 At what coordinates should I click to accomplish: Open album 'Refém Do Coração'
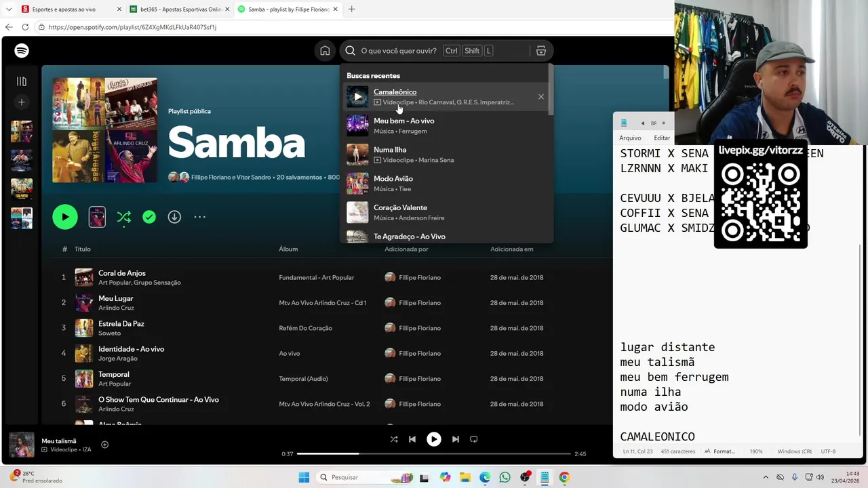click(305, 328)
